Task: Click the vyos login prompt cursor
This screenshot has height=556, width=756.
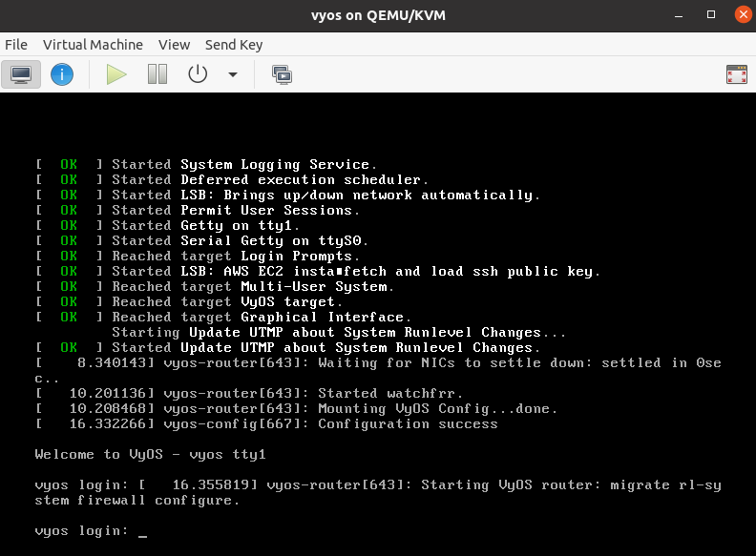Action: tap(142, 532)
